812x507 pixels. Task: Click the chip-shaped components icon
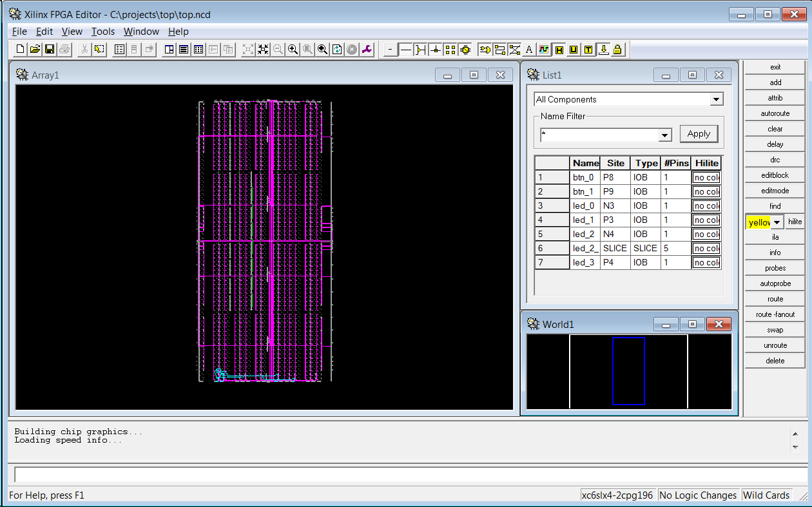(465, 49)
